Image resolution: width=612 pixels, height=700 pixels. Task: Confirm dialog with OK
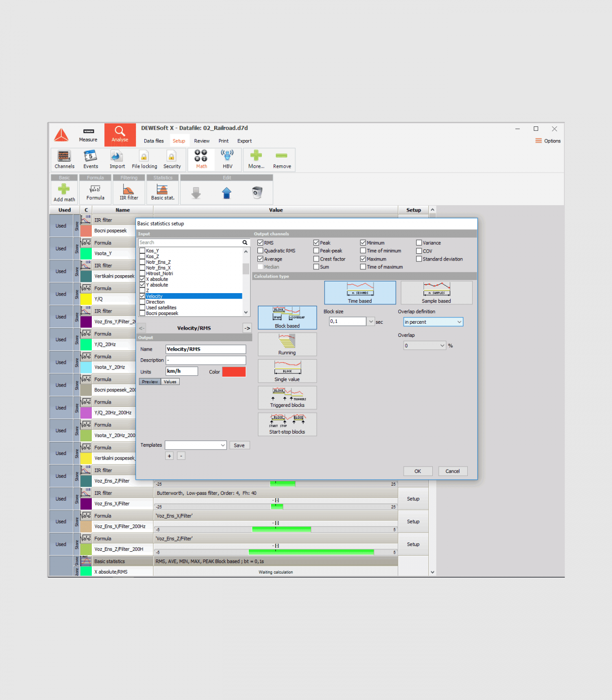(417, 471)
